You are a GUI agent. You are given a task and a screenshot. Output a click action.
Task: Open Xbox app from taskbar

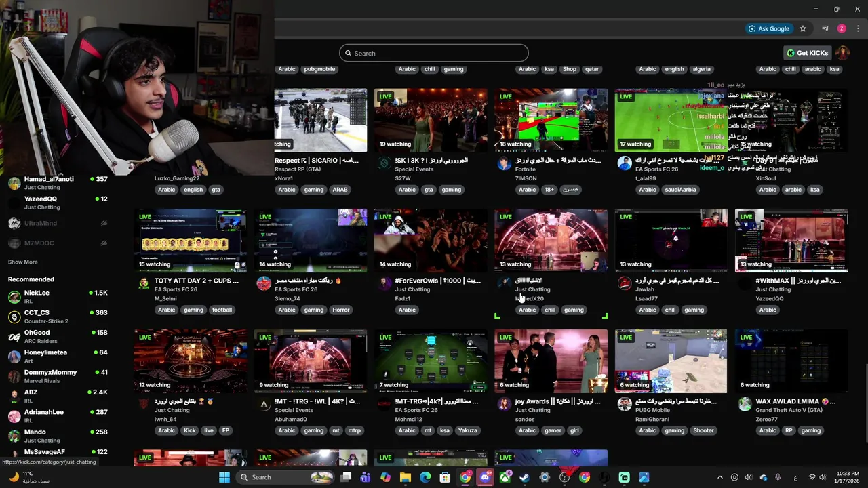pos(505,477)
